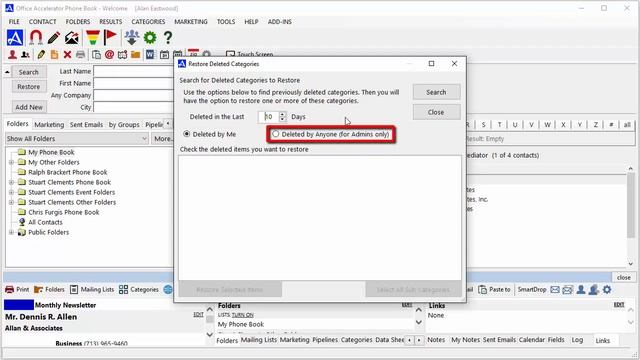
Task: Click the red @ email icon
Action: (x=109, y=54)
